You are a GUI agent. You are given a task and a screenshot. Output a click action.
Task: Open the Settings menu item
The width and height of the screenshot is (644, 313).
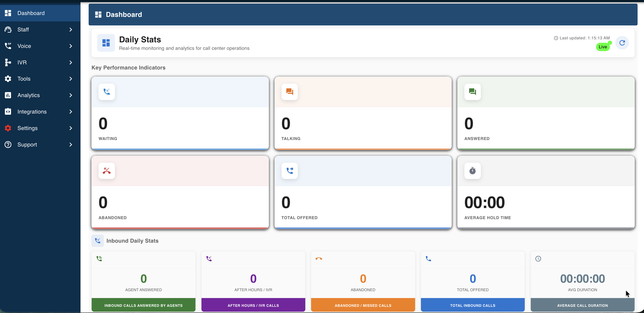(x=40, y=128)
